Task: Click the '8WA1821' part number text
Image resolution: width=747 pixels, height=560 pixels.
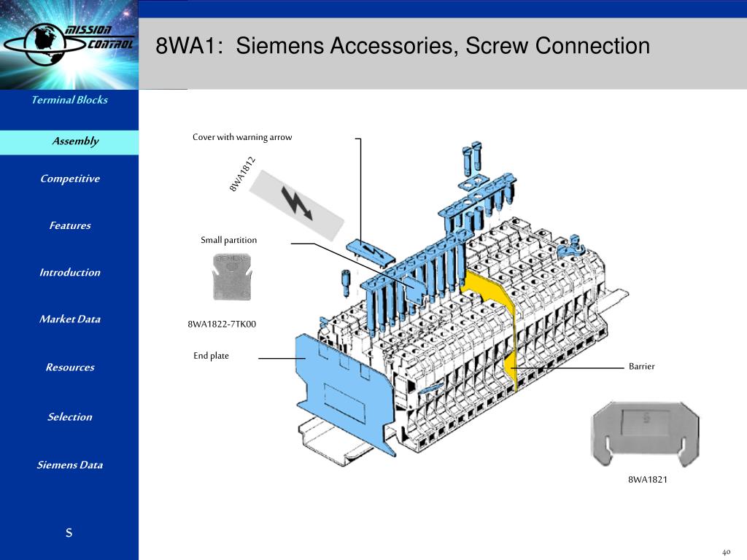Action: 648,480
